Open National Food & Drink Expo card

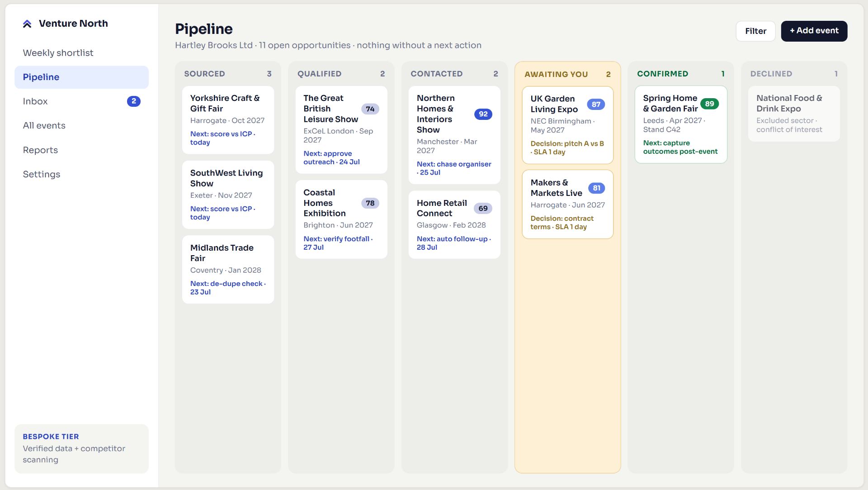[794, 114]
